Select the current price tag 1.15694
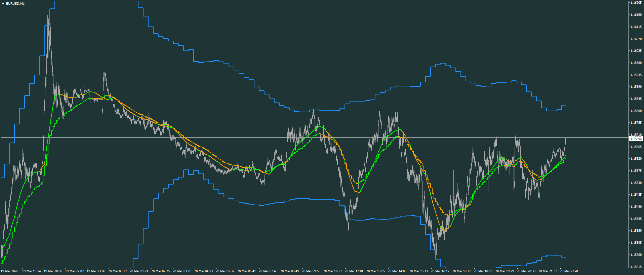 pos(636,139)
